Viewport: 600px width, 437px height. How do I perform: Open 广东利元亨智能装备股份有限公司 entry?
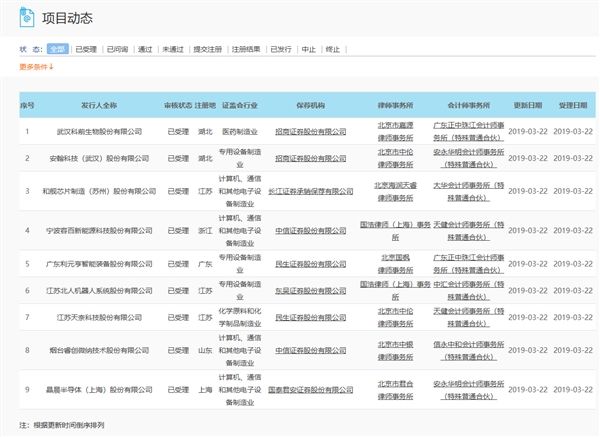point(99,264)
